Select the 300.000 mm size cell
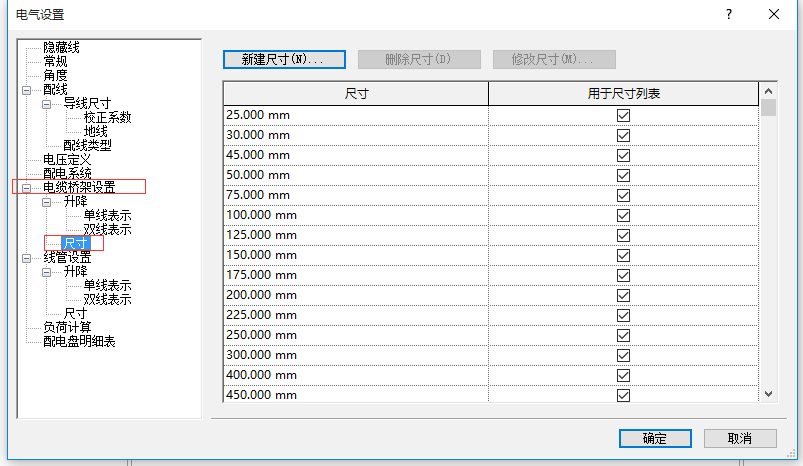803x466 pixels. (x=356, y=355)
